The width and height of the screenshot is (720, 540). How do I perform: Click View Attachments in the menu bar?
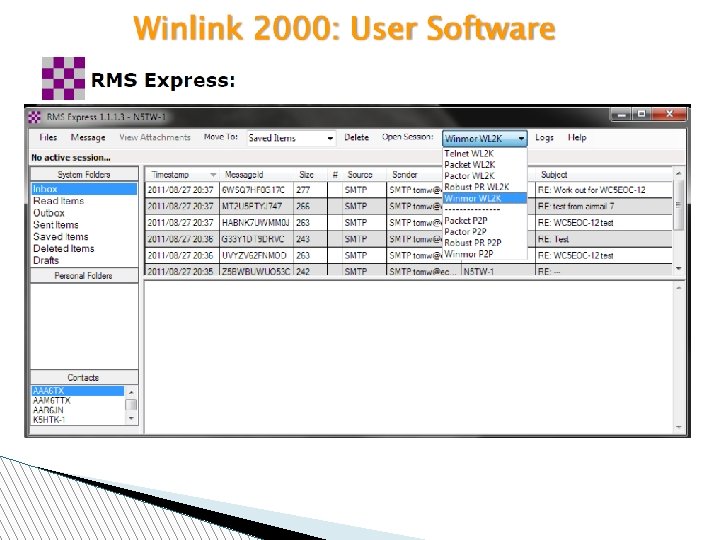click(x=155, y=137)
